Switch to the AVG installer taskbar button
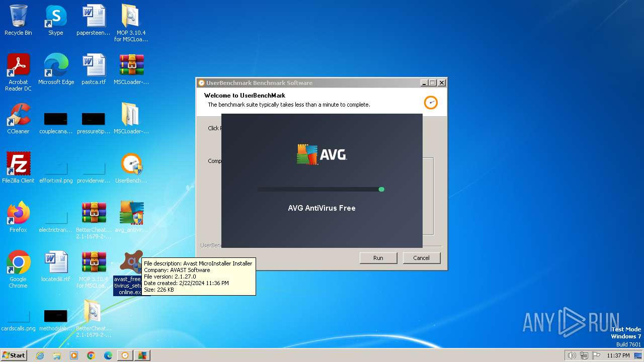Screen dimensions: 644x362 (142, 355)
